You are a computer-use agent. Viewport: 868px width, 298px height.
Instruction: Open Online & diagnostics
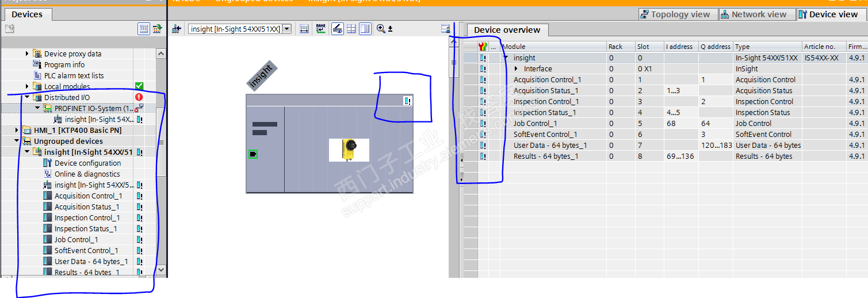point(87,174)
